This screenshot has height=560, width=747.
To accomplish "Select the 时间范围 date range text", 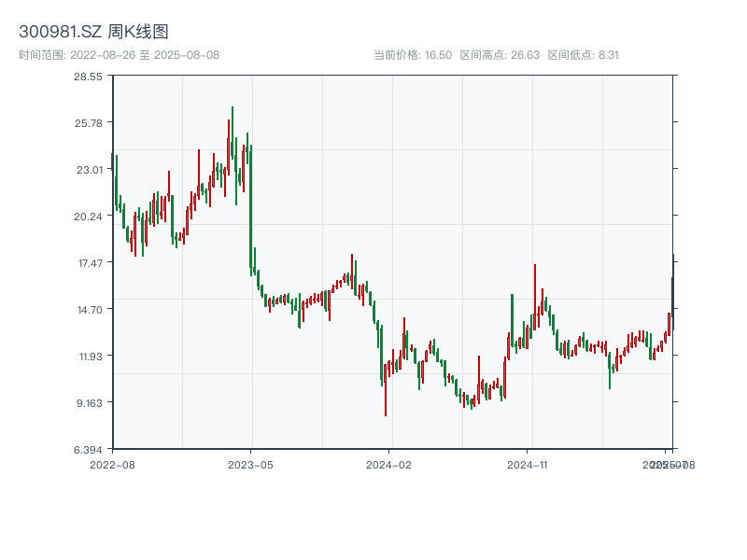I will coord(119,55).
